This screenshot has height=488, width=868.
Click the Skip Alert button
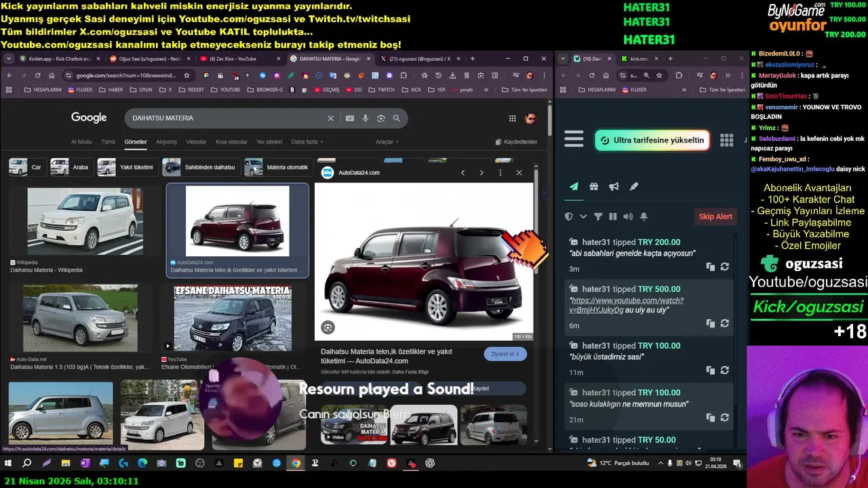(x=715, y=216)
